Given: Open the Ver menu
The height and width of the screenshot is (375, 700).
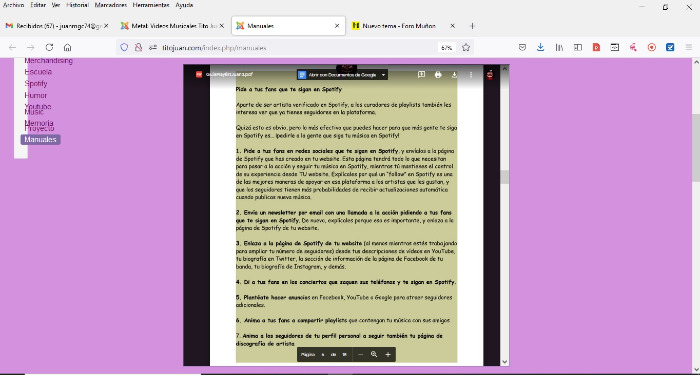Looking at the screenshot, I should click(x=56, y=5).
